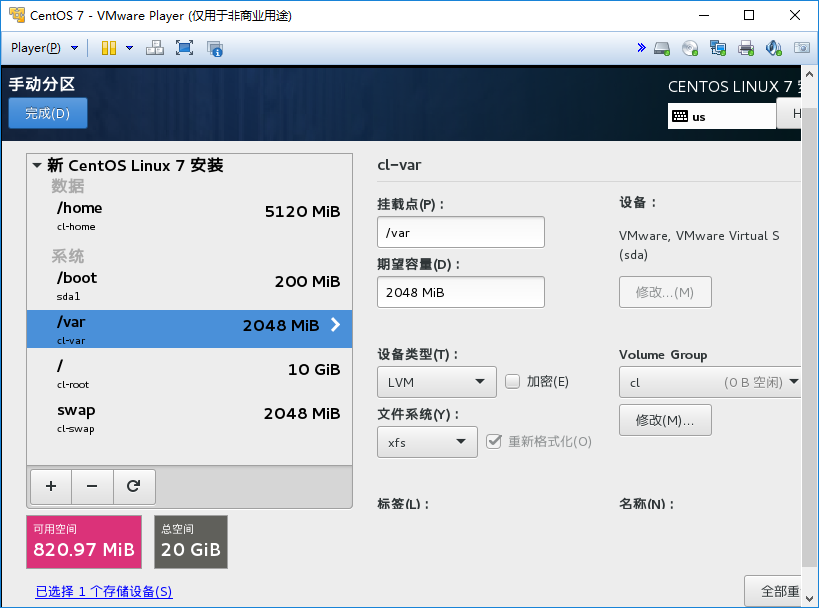Click the VMware pause button
Screen dimensions: 819x608
(109, 48)
